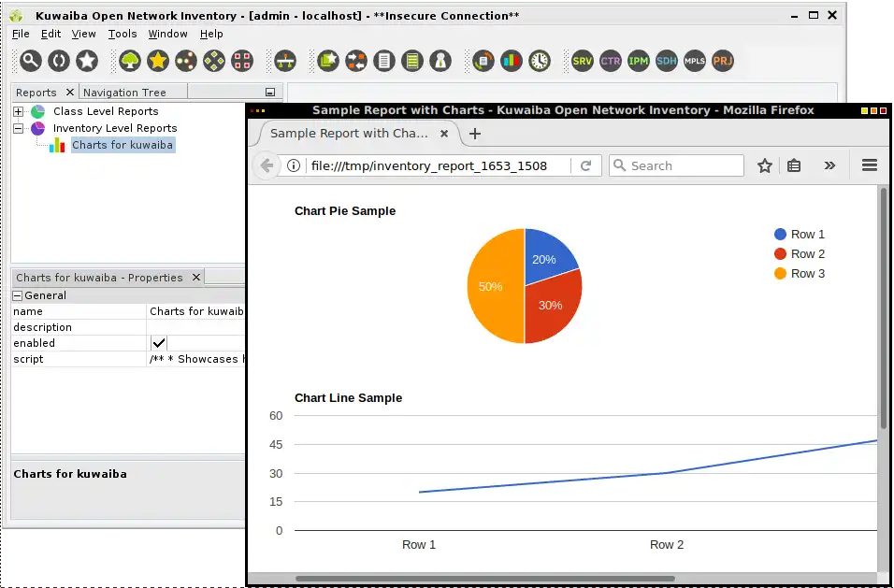Click the green lined list icon

[412, 61]
